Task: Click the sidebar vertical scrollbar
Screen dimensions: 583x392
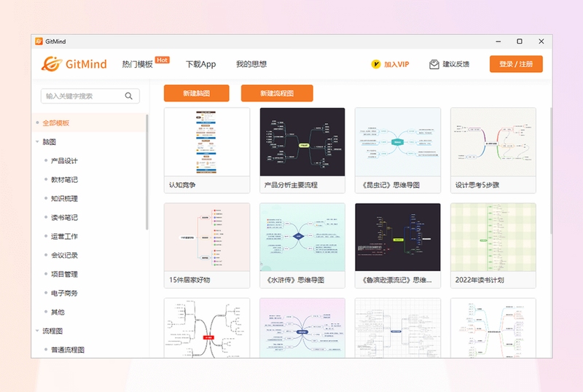Action: [147, 172]
